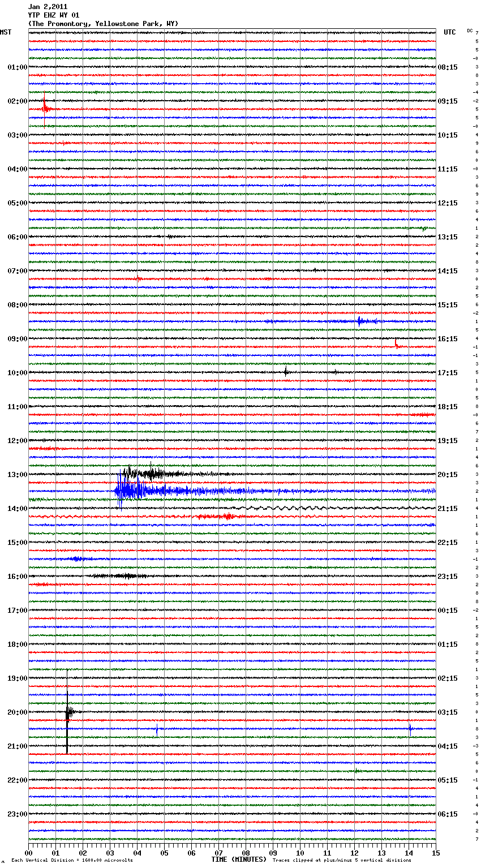Select the 02:00 MST time label
The width and height of the screenshot is (481, 868).
click(x=18, y=101)
